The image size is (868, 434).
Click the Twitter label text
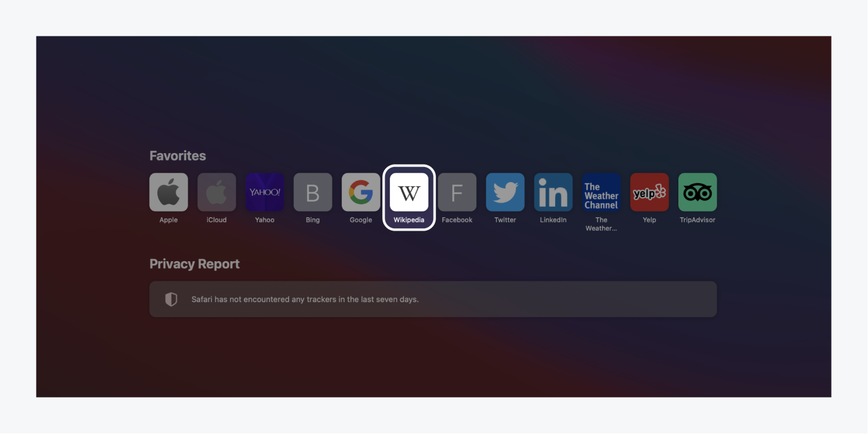(x=505, y=220)
